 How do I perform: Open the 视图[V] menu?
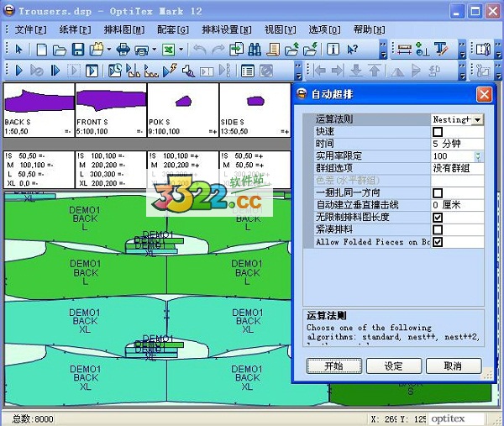[x=281, y=29]
